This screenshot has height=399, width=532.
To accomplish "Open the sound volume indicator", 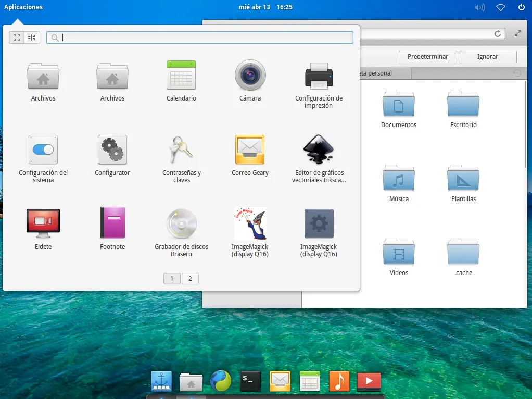I will click(480, 7).
